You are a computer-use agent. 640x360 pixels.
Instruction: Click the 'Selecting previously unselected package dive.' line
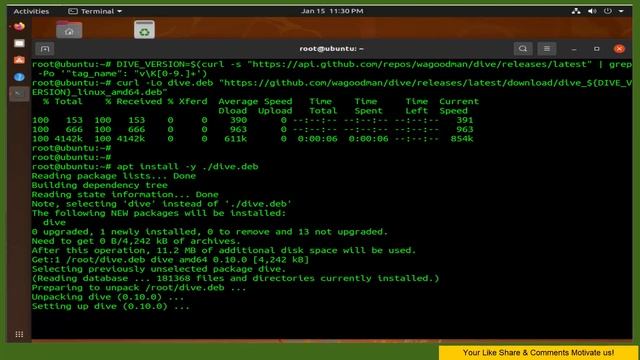tap(159, 269)
